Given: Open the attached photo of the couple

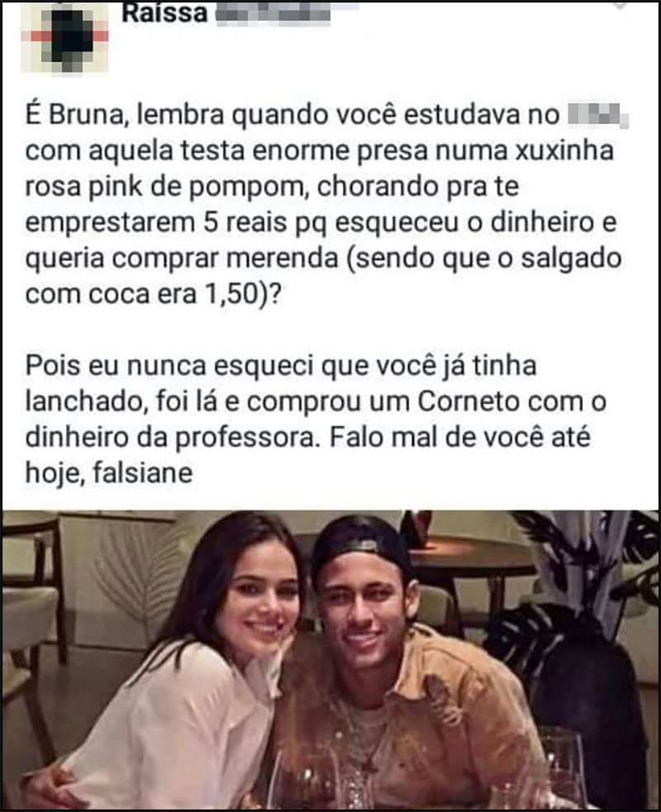Looking at the screenshot, I should click(x=330, y=660).
